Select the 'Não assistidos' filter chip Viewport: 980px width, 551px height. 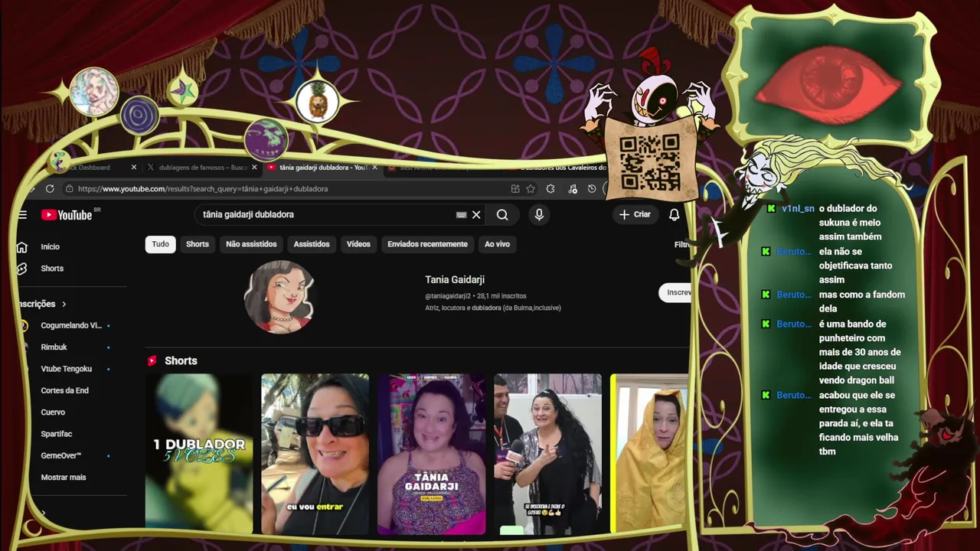point(251,244)
